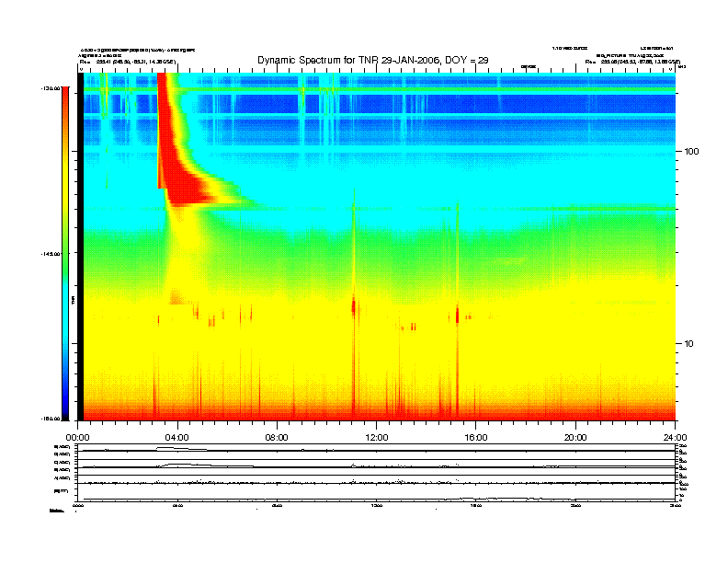
Task: Click the 08:00 time axis label
Action: (x=277, y=438)
